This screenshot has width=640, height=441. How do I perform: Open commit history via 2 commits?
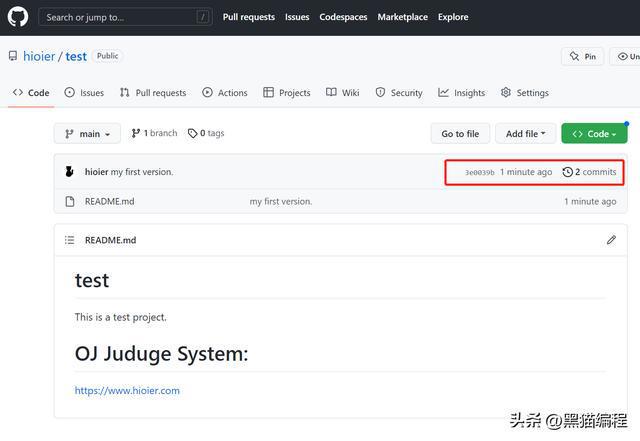click(590, 172)
